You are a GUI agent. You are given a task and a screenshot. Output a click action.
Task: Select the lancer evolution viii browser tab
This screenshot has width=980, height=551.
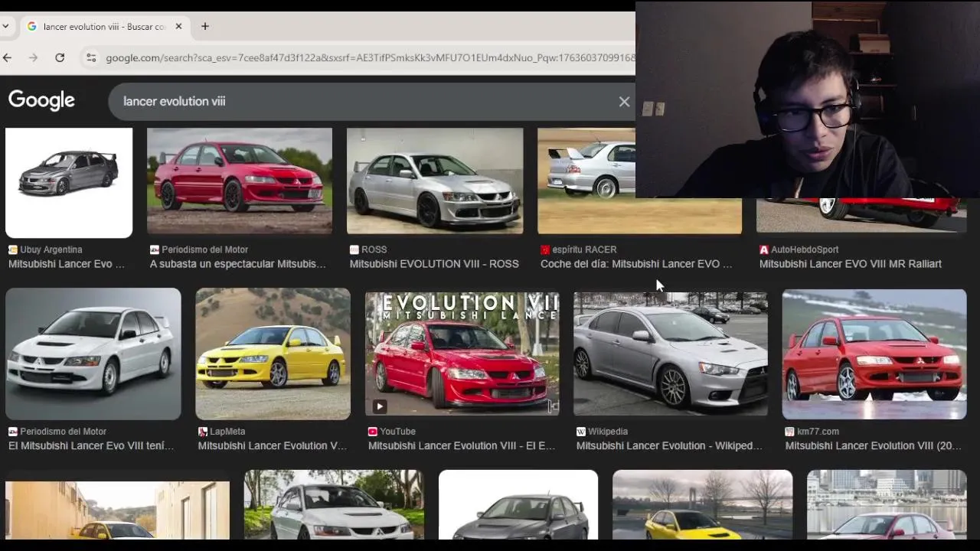click(103, 26)
